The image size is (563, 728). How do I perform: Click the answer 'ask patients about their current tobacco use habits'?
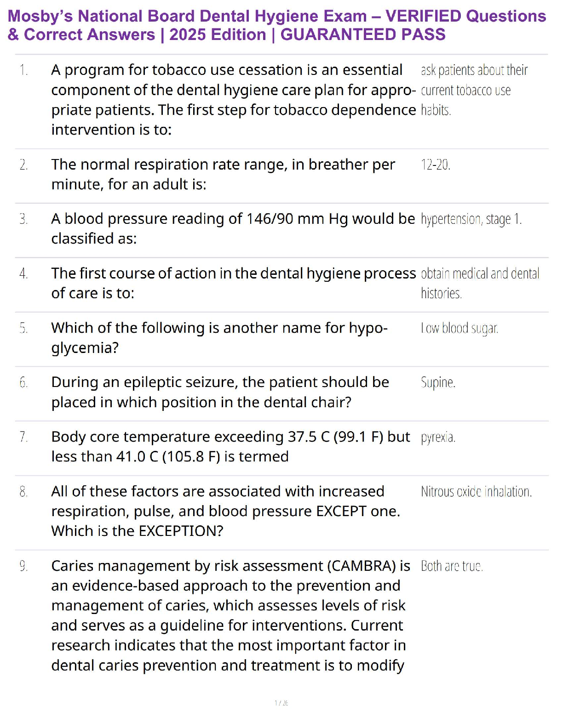tap(474, 90)
